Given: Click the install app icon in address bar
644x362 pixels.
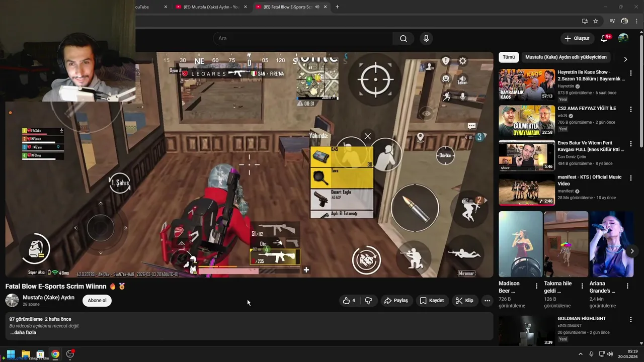Looking at the screenshot, I should [x=585, y=21].
